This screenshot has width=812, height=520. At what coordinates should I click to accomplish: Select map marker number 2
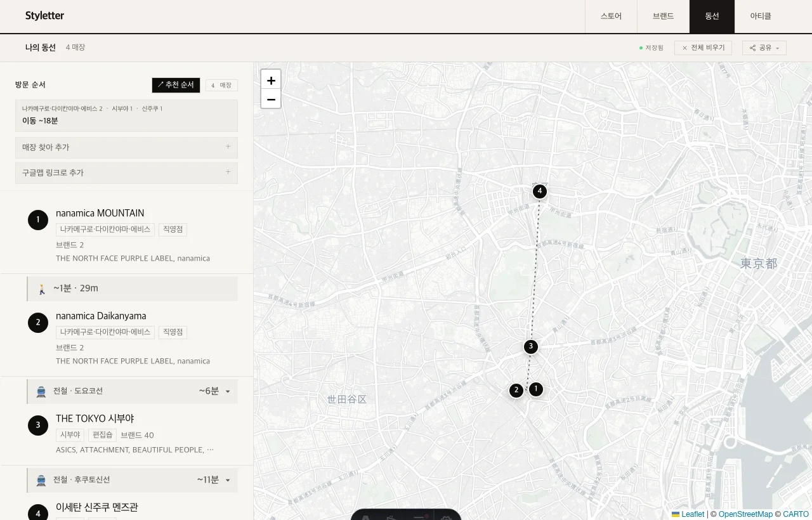(516, 391)
